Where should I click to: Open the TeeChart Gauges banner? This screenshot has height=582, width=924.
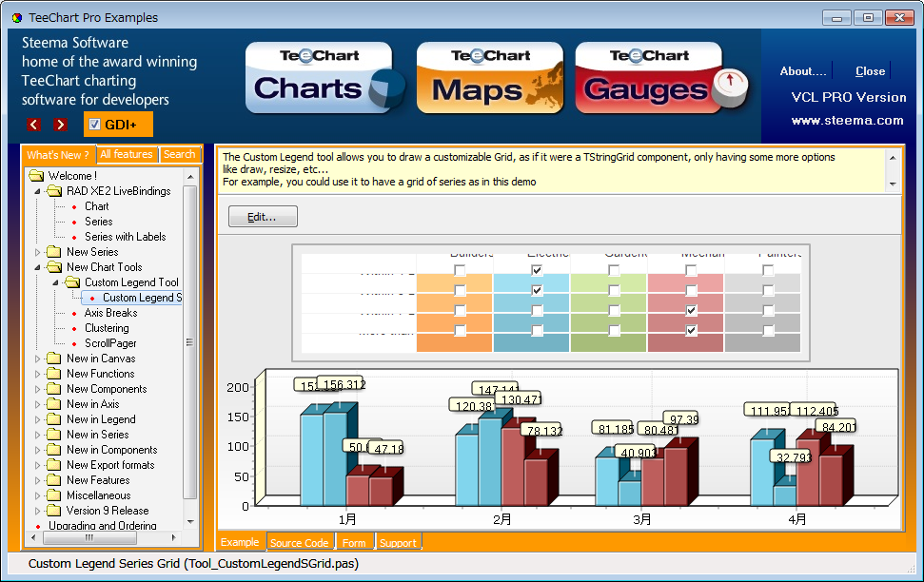point(660,78)
